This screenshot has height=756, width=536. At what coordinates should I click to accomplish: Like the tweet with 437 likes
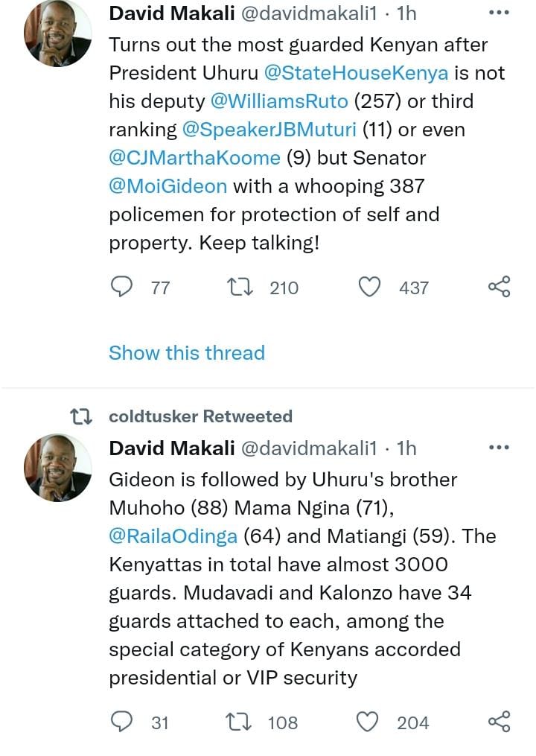pyautogui.click(x=370, y=288)
